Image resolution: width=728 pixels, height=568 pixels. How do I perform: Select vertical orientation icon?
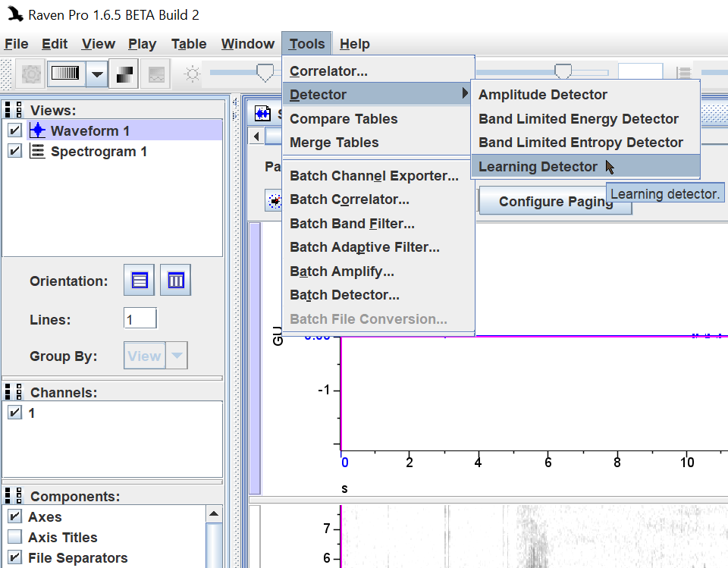175,280
